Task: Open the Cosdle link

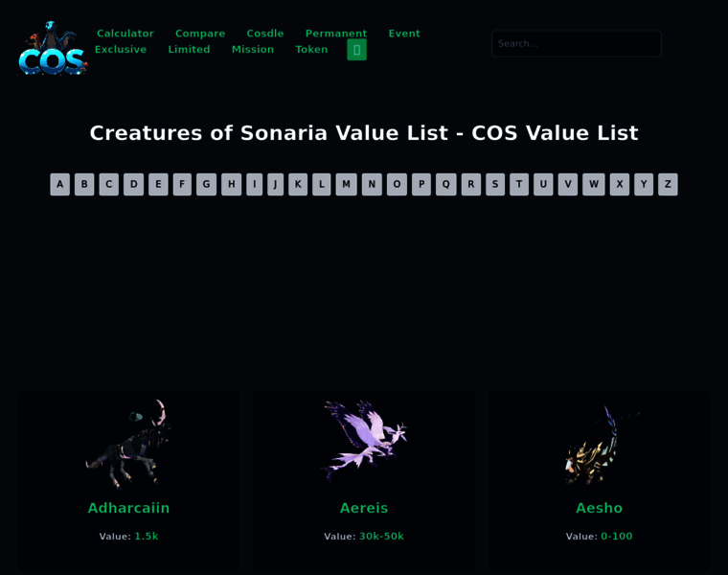Action: [x=265, y=34]
